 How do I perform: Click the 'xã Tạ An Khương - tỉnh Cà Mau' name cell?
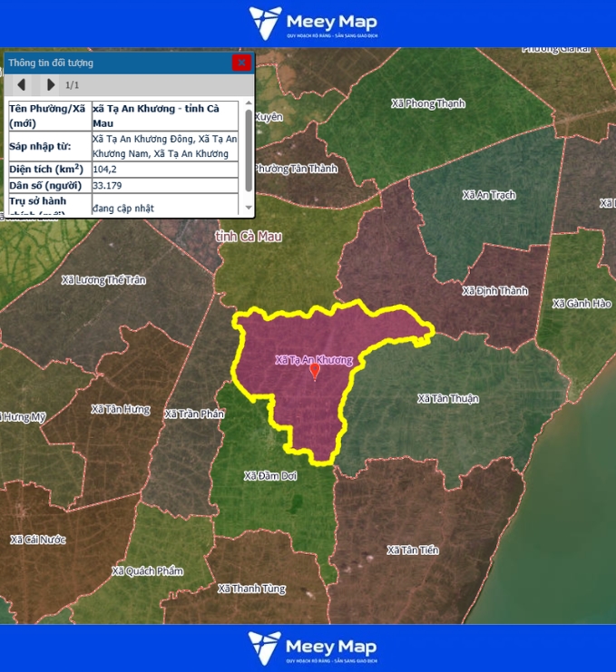pos(165,115)
